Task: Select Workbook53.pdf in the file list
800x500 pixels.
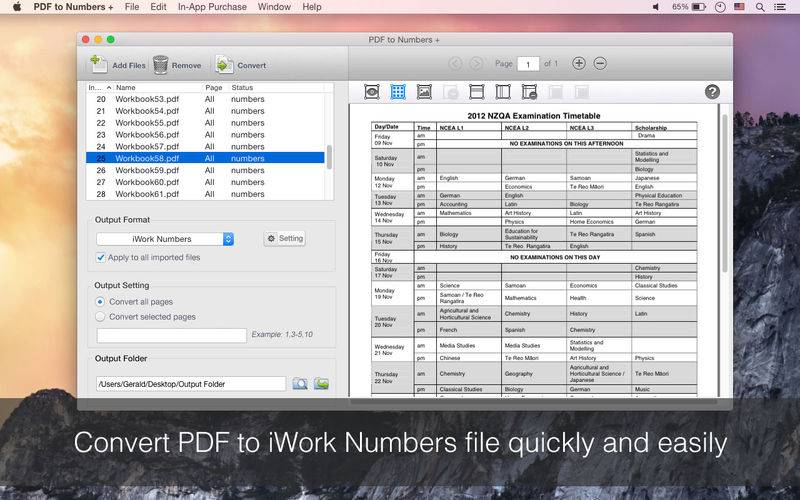Action: pyautogui.click(x=205, y=99)
